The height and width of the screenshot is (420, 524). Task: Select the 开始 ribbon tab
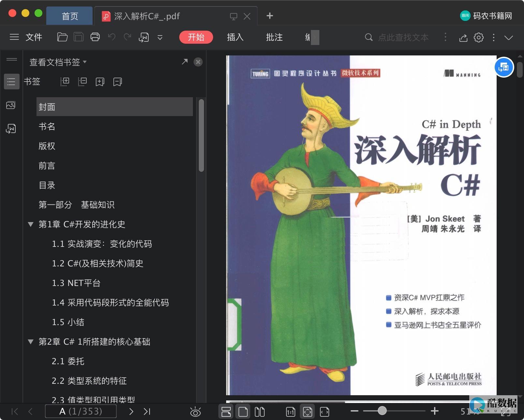tap(196, 37)
